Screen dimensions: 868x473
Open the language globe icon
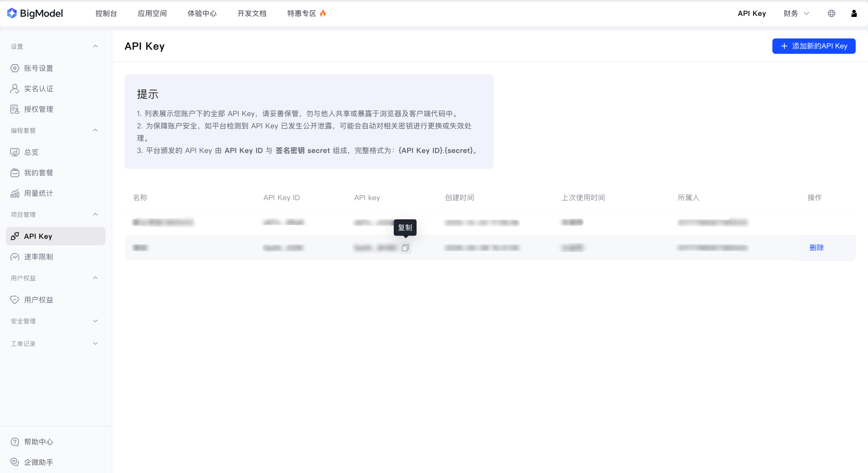coord(832,13)
